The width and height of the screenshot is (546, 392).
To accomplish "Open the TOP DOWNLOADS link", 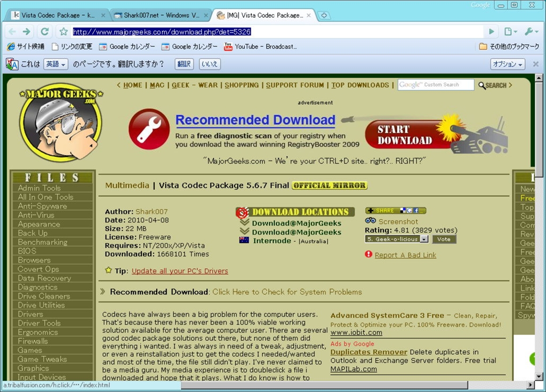I will click(x=360, y=85).
